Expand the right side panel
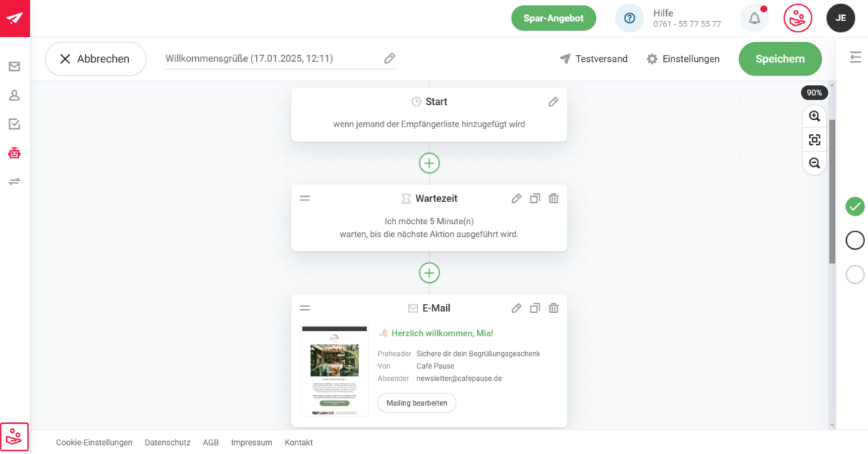Image resolution: width=868 pixels, height=454 pixels. click(855, 57)
